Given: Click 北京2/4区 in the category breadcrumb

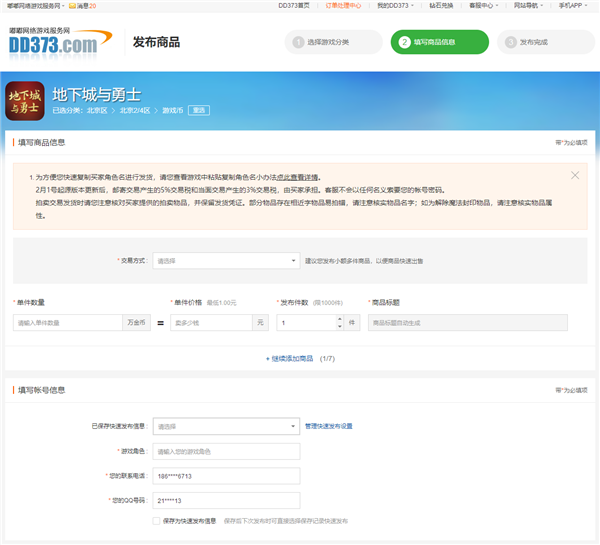Looking at the screenshot, I should coord(135,111).
